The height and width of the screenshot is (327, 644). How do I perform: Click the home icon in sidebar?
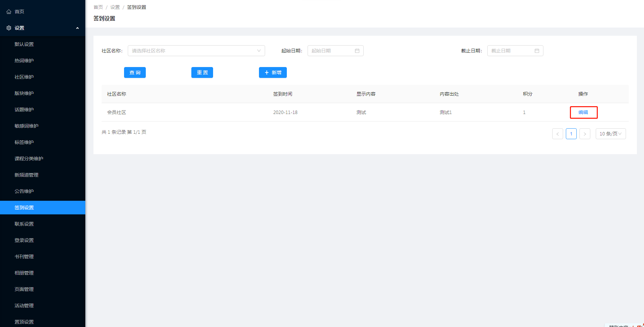click(x=9, y=12)
